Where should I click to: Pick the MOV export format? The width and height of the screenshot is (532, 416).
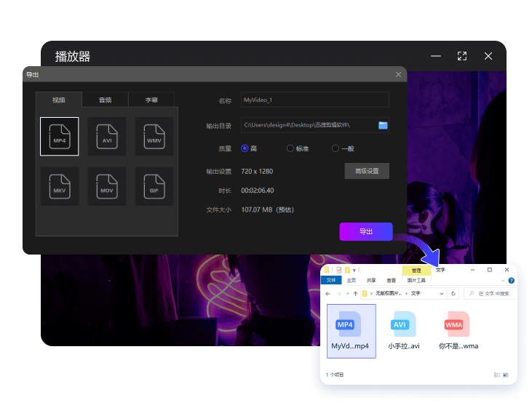107,186
